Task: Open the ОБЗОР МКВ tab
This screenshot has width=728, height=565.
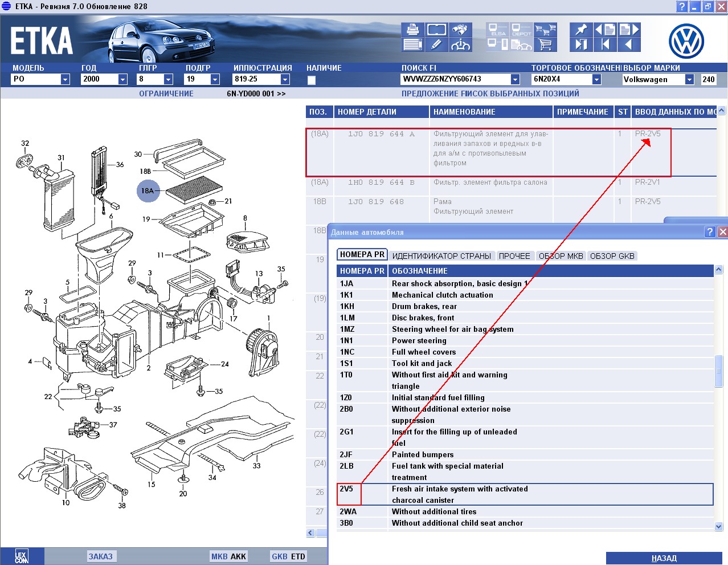Action: tap(561, 256)
